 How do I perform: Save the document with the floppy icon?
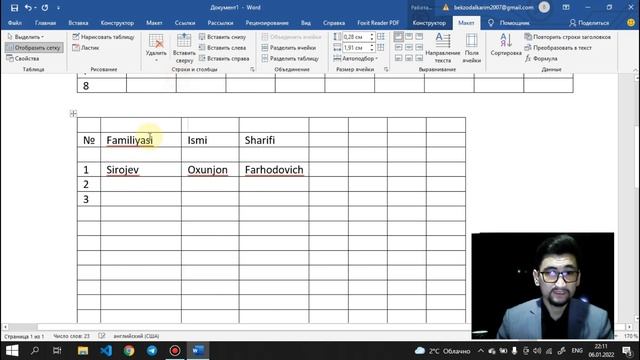pyautogui.click(x=14, y=8)
